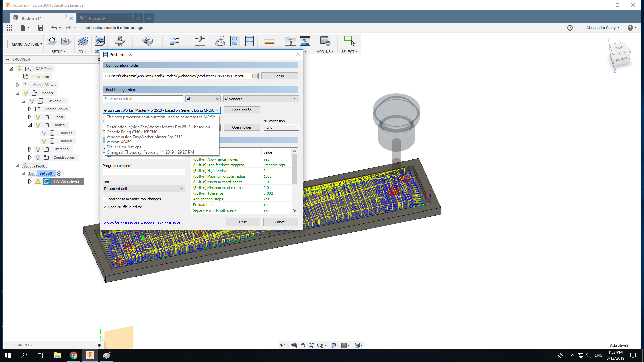Viewport: 644px width, 362px height.
Task: Open Alessandra Crotty account menu
Action: [x=603, y=28]
